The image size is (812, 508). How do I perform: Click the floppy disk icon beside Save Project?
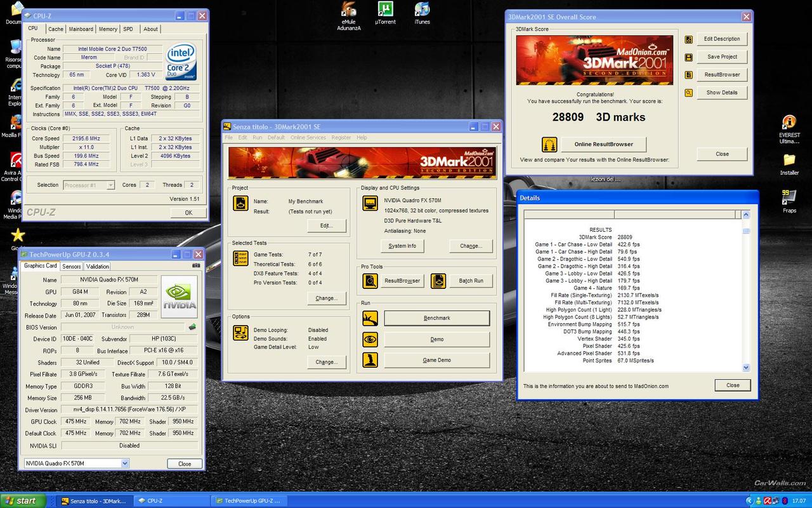click(689, 57)
